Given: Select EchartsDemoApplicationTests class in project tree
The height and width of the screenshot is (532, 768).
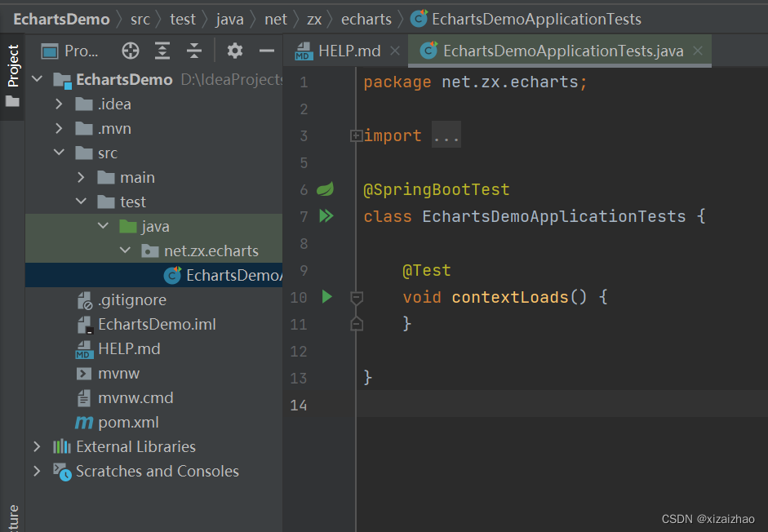Looking at the screenshot, I should point(153,275).
